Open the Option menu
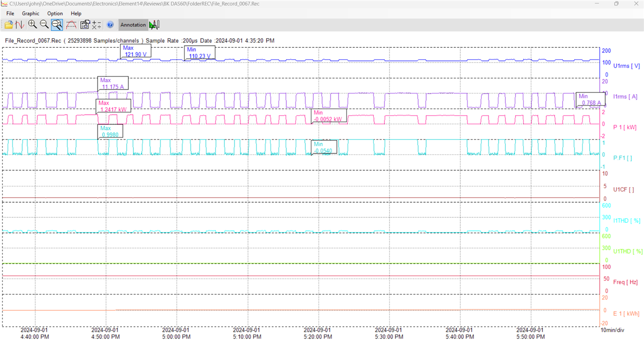The image size is (644, 342). tap(55, 14)
